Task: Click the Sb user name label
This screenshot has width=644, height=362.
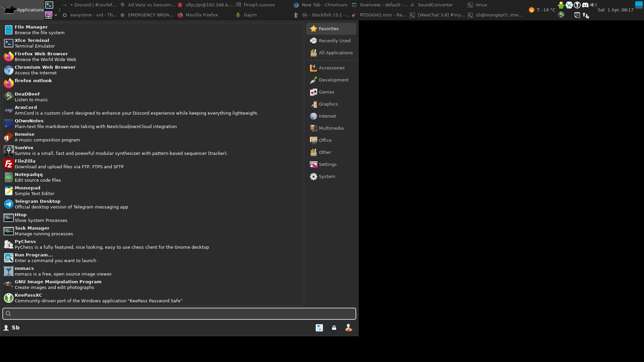Action: pos(16,328)
